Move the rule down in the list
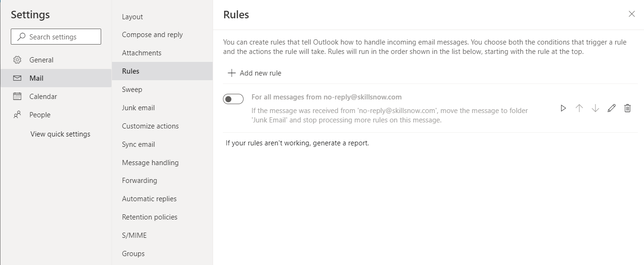 pos(595,108)
